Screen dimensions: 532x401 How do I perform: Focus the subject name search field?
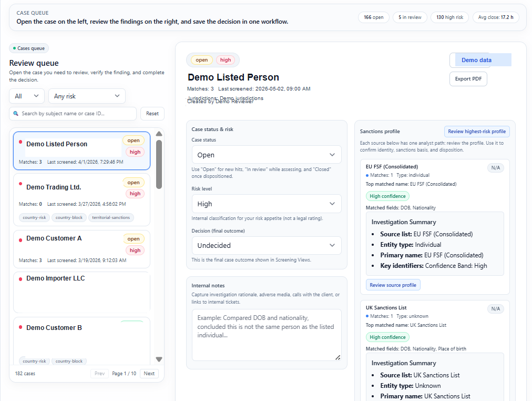(73, 114)
